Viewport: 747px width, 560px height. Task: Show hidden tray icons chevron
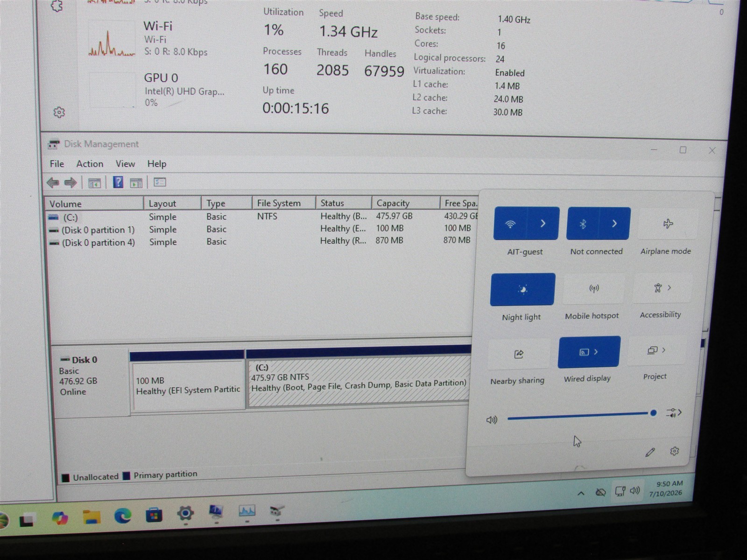click(x=581, y=493)
